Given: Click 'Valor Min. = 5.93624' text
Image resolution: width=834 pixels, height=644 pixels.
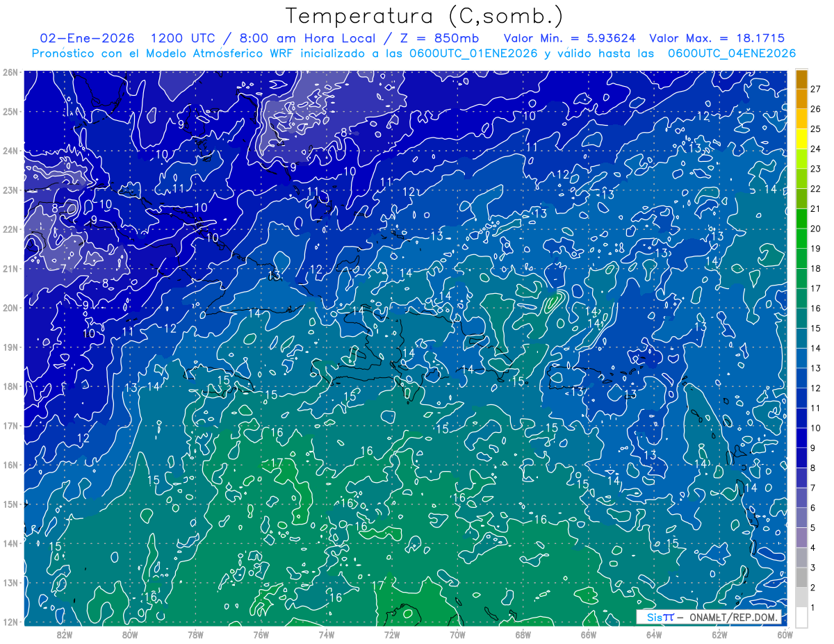Looking at the screenshot, I should point(570,38).
